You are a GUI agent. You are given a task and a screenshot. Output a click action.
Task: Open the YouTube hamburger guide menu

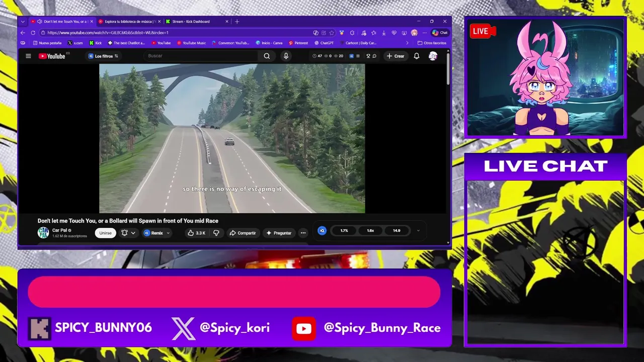pyautogui.click(x=28, y=56)
